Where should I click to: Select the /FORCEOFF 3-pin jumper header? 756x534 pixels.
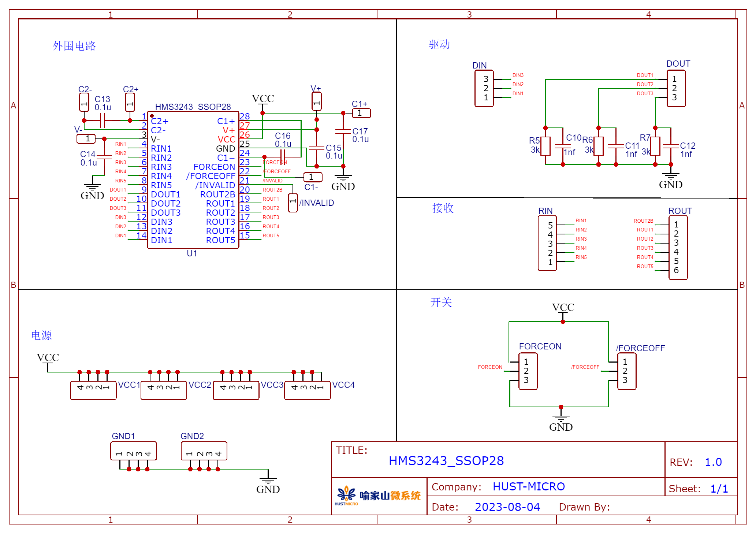627,371
